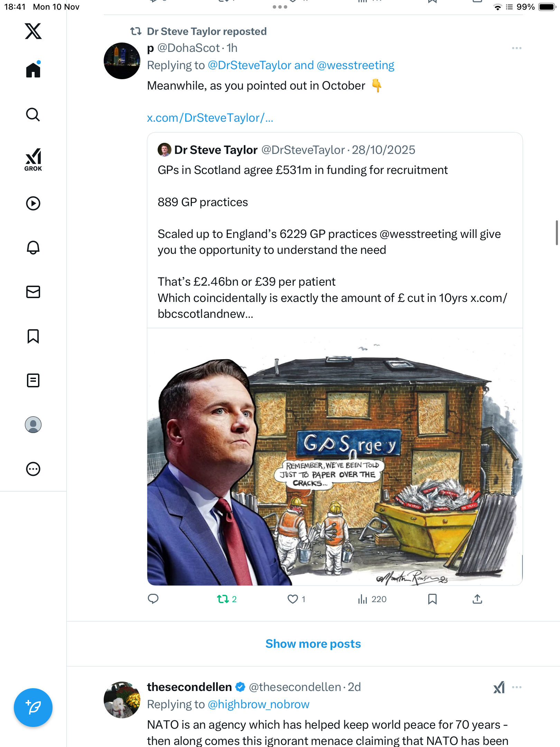Open more options for DohaScot's post
The height and width of the screenshot is (747, 560).
[516, 48]
